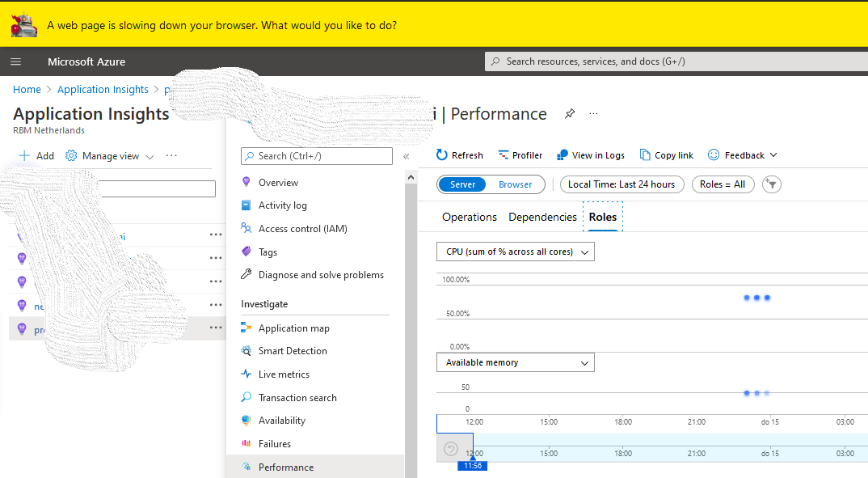
Task: Click the browser slowdown warning bar
Action: (434, 25)
